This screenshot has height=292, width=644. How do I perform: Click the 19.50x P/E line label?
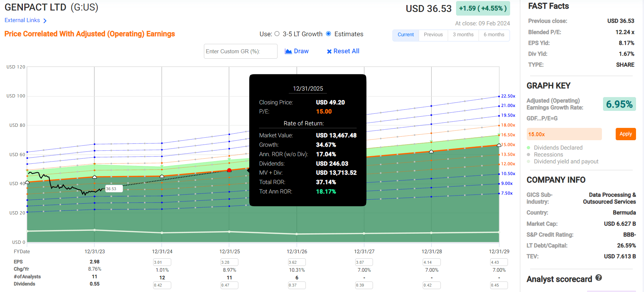[x=508, y=115]
